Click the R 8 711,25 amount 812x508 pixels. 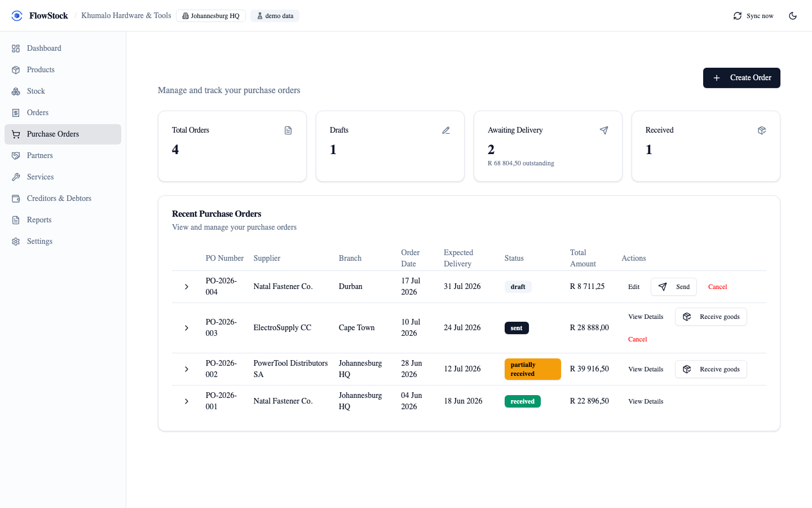tap(587, 287)
